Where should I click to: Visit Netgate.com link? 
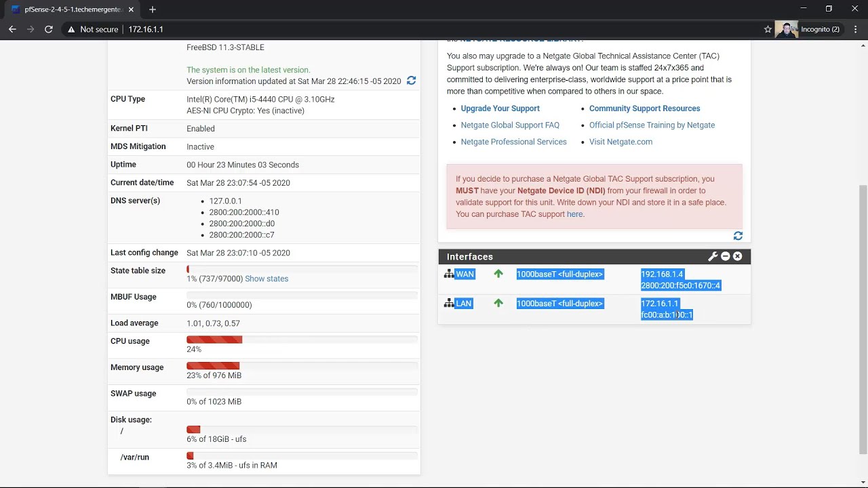click(620, 142)
